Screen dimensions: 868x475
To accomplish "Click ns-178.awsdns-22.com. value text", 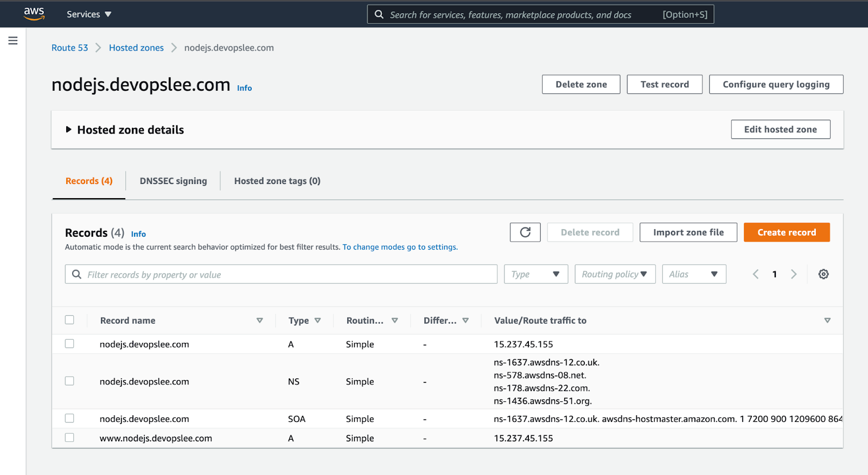I will point(542,388).
